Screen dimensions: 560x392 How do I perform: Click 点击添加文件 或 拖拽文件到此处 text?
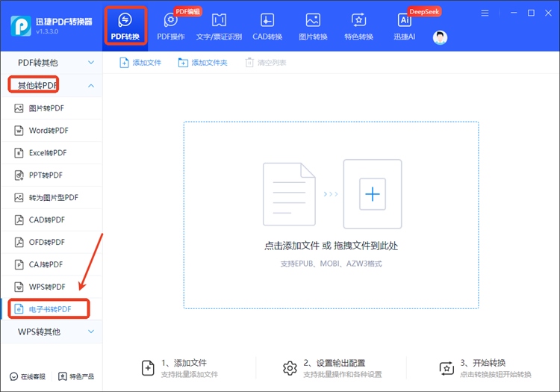coord(331,246)
